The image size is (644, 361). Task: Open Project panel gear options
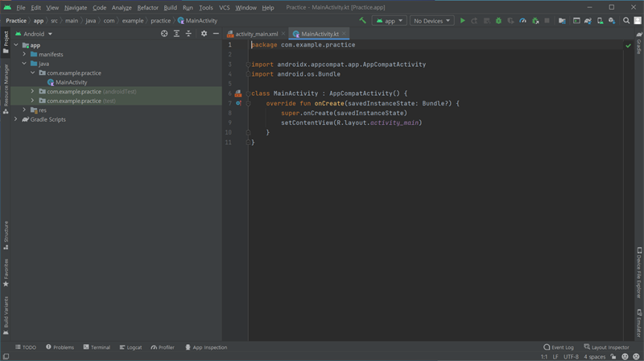point(204,34)
